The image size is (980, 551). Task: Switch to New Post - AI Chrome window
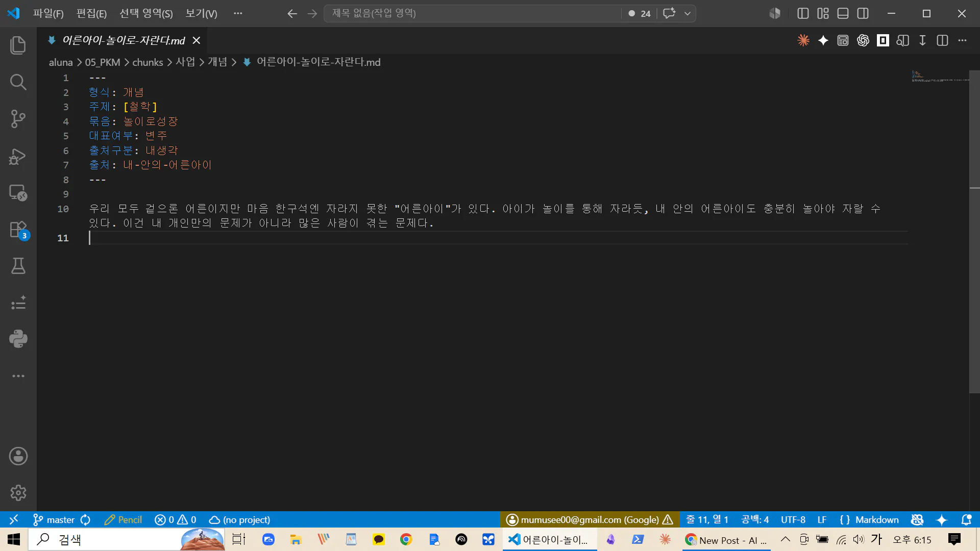(727, 540)
